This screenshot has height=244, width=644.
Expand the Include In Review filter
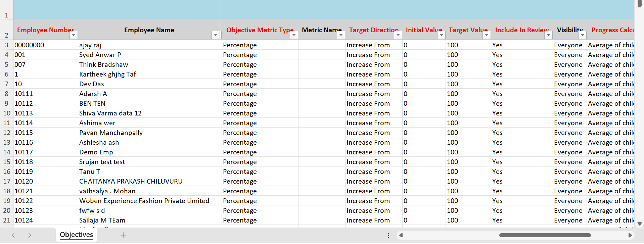pyautogui.click(x=548, y=35)
